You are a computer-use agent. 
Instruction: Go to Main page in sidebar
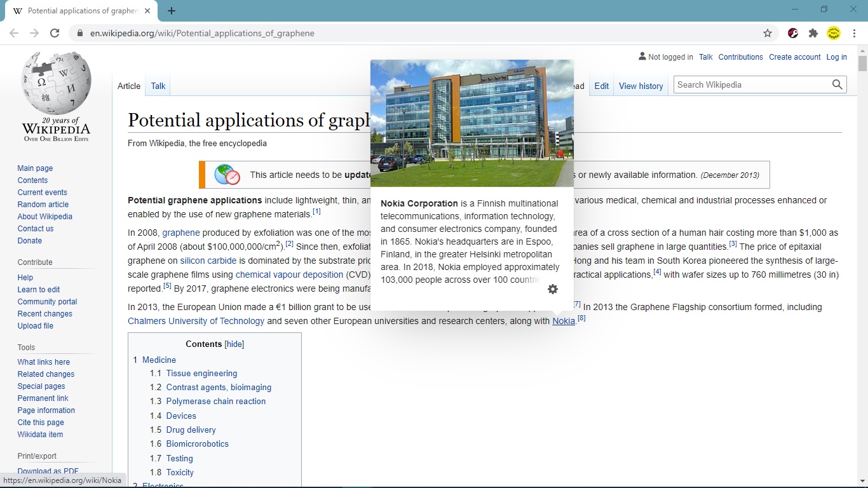click(x=35, y=168)
